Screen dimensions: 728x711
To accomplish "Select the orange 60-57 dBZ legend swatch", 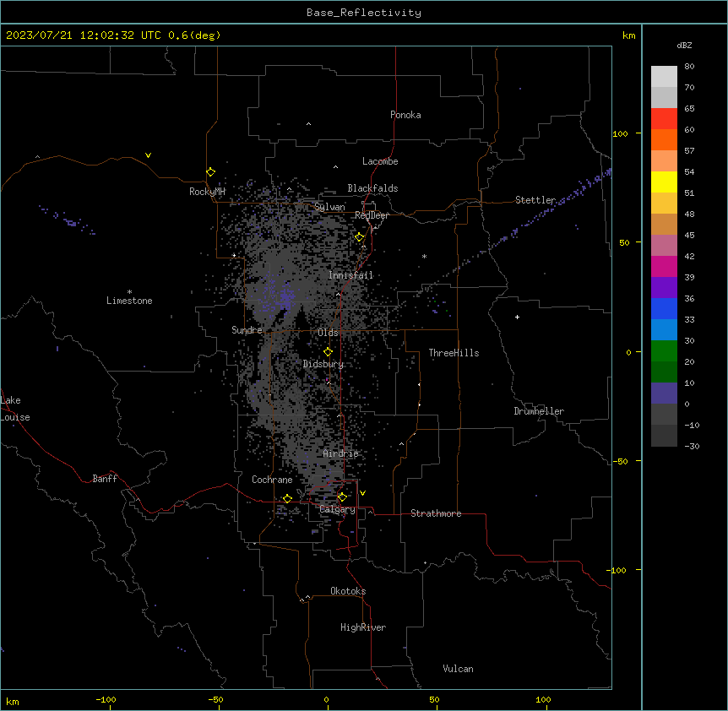I will click(664, 140).
